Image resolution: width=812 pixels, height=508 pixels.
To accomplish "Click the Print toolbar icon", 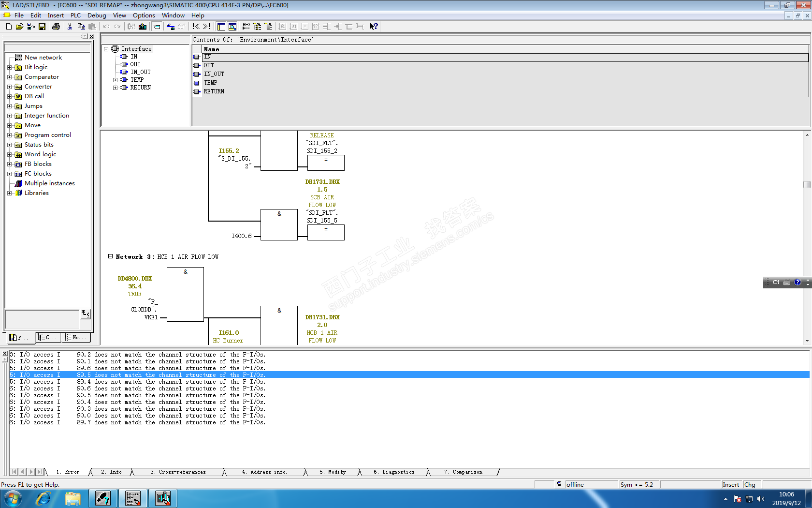I will click(56, 27).
